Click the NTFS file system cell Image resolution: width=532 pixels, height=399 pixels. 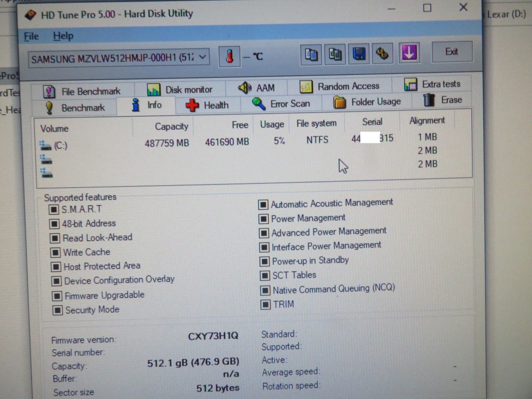pyautogui.click(x=317, y=140)
